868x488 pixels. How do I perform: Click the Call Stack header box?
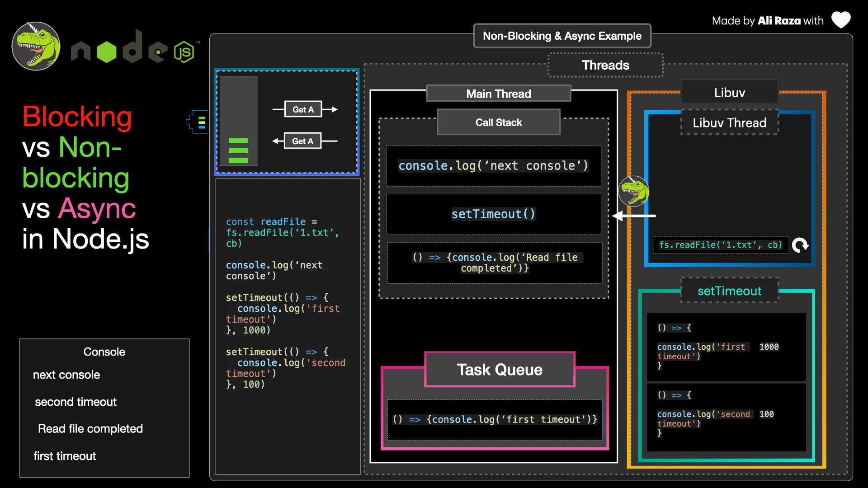point(499,122)
